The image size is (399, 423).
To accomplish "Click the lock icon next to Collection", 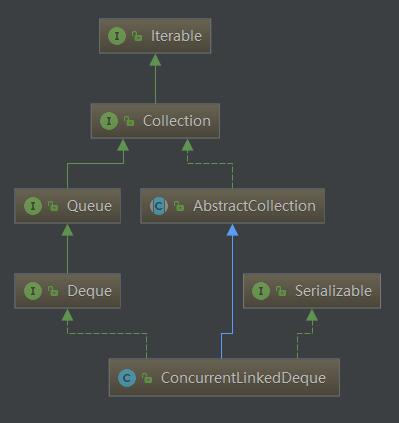I will pos(129,121).
